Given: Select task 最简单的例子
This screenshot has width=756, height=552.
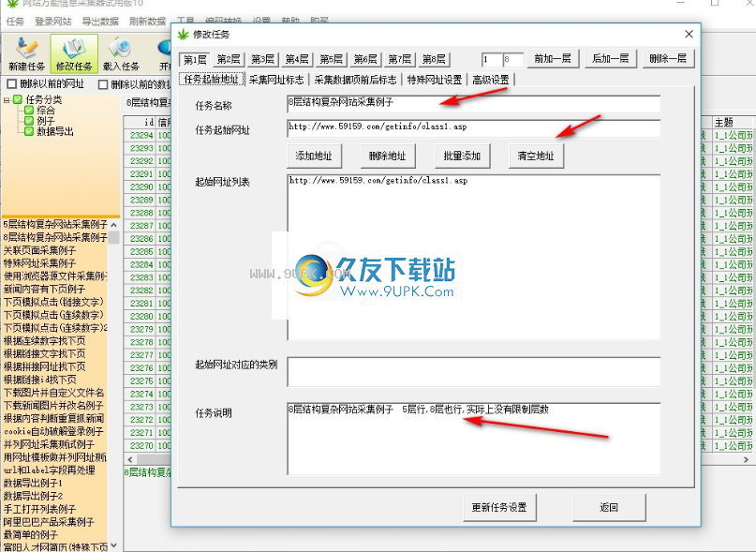Looking at the screenshot, I should tap(30, 534).
